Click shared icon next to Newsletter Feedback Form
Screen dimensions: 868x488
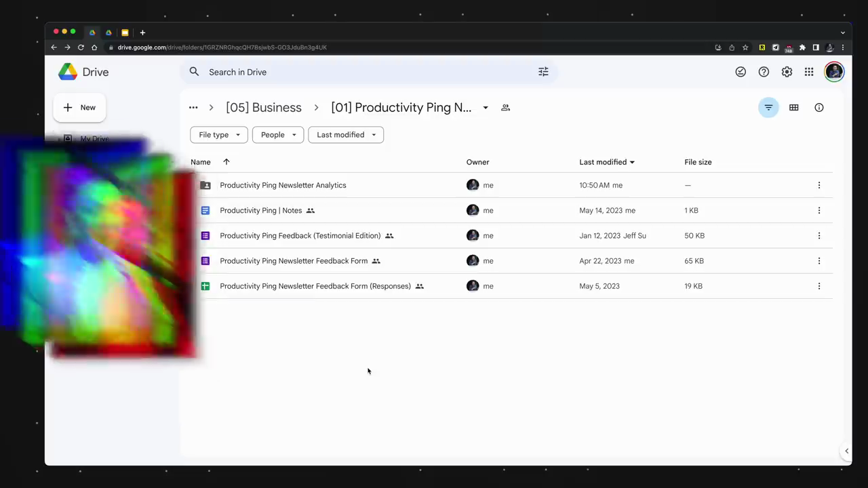click(376, 261)
